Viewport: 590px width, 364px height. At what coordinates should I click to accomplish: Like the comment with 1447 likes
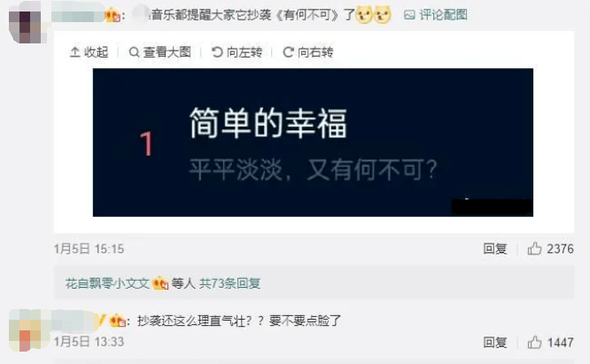(550, 342)
